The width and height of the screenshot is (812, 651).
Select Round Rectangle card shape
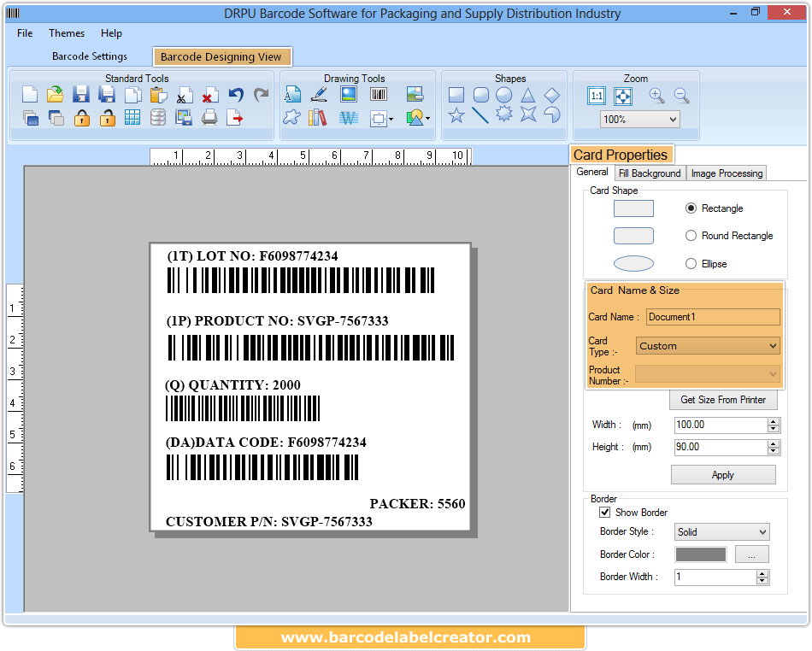click(x=691, y=236)
